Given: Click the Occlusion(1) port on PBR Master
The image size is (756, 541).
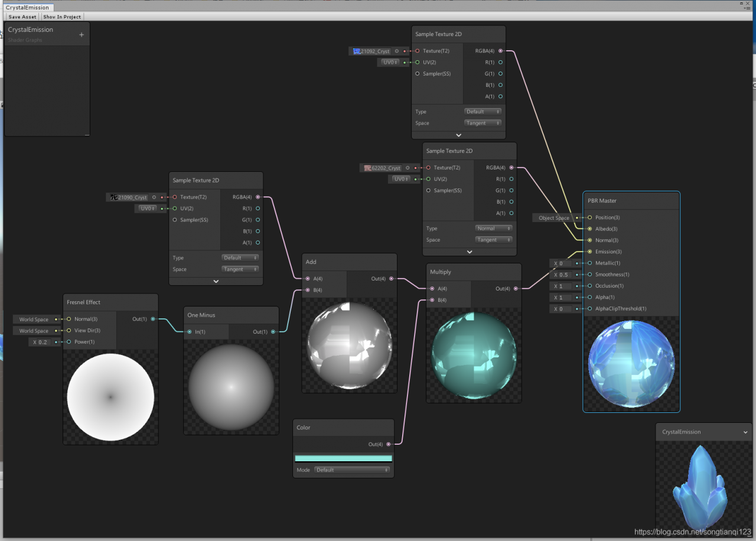Looking at the screenshot, I should click(589, 286).
